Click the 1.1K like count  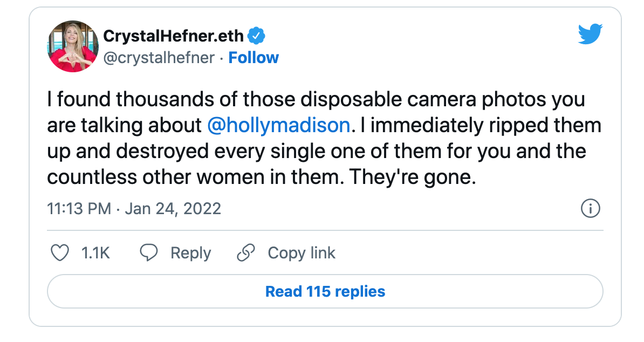95,253
